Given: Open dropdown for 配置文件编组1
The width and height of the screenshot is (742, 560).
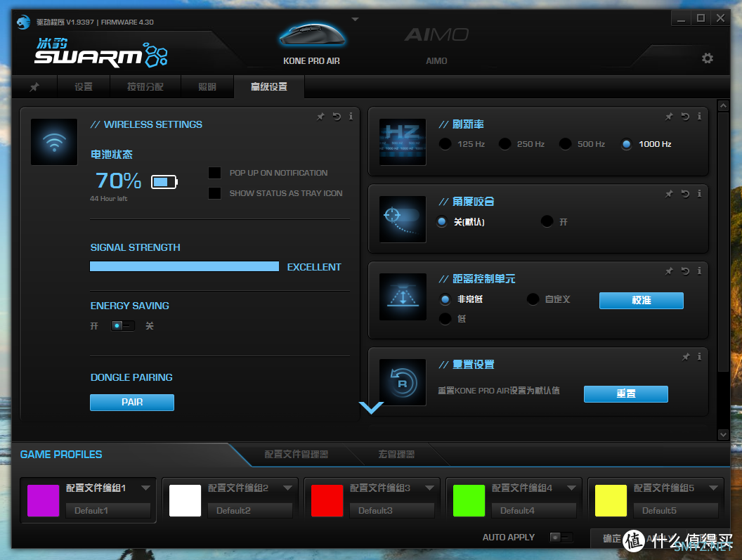Looking at the screenshot, I should point(145,488).
